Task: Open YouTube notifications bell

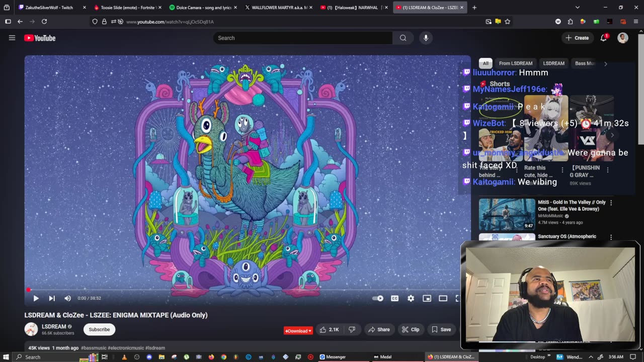Action: pyautogui.click(x=603, y=38)
